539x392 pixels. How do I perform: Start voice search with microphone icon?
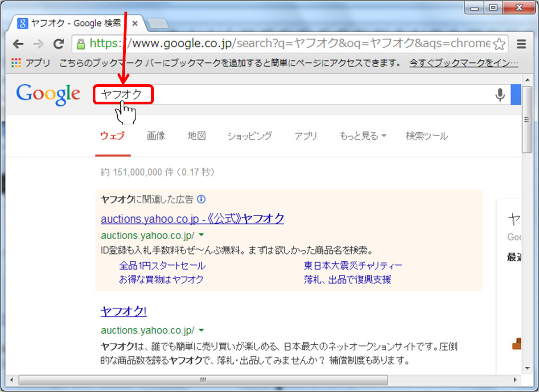[500, 95]
